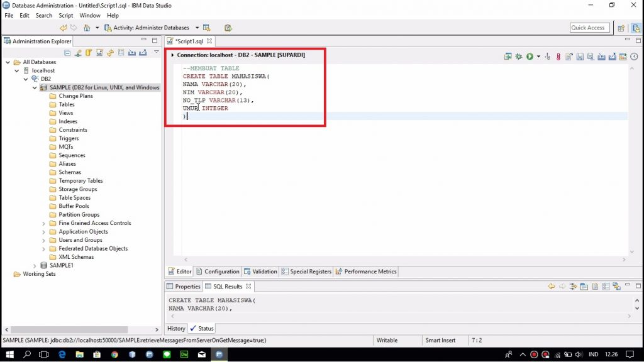Click the clock history icon in editor toolbar
644x362 pixels.
[634, 57]
